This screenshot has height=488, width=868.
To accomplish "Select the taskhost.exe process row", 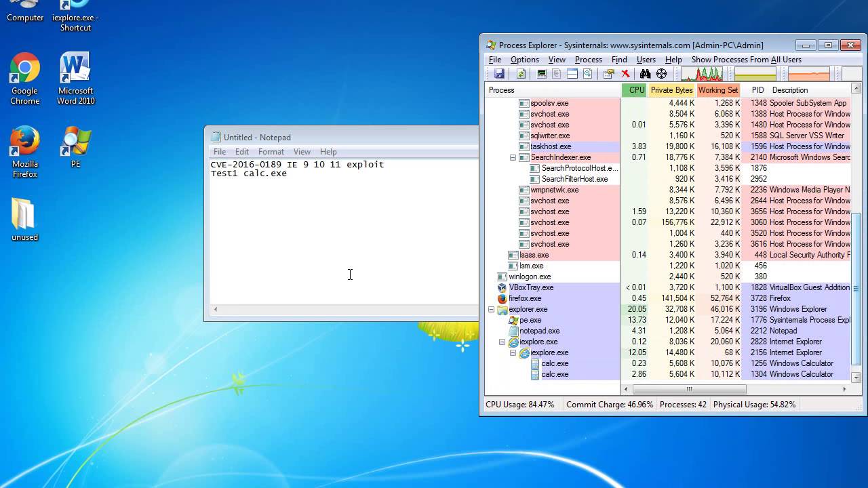I will point(668,146).
